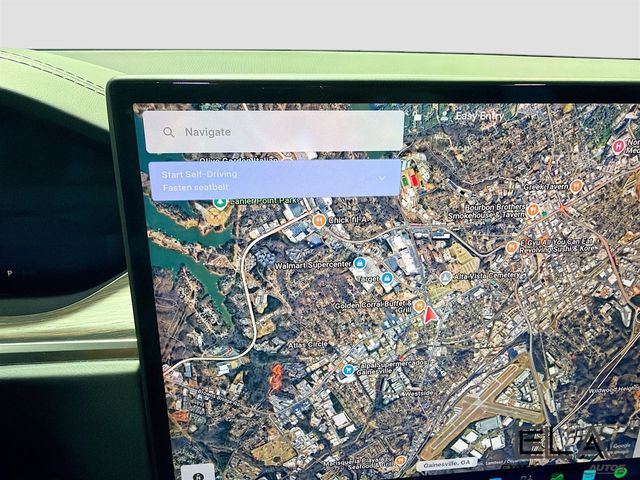
Task: Tap the Alta Vista Cemetery marker
Action: pyautogui.click(x=446, y=278)
